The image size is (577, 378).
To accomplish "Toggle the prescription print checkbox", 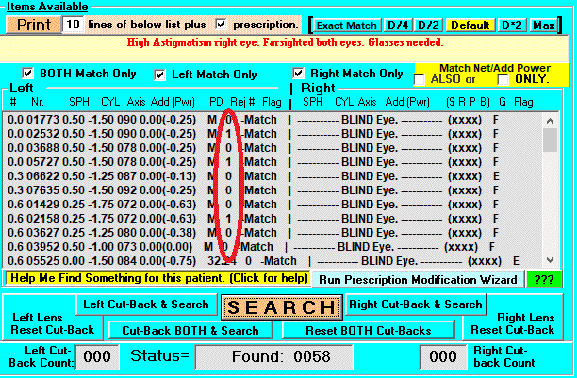I will click(221, 24).
